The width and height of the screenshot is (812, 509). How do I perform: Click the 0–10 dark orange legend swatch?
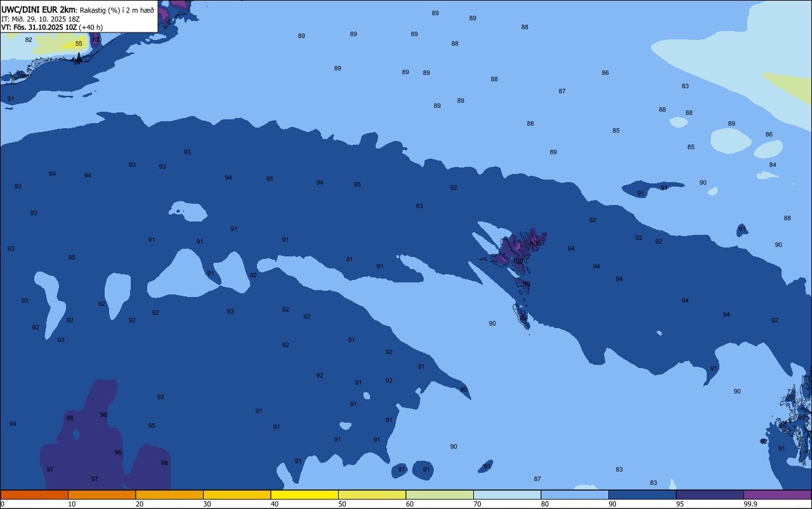(x=34, y=494)
